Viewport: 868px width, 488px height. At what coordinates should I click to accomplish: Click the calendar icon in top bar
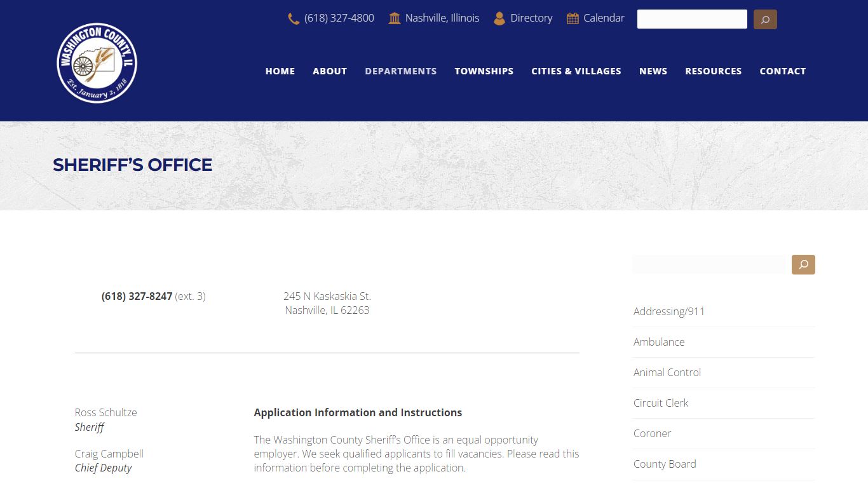click(573, 18)
